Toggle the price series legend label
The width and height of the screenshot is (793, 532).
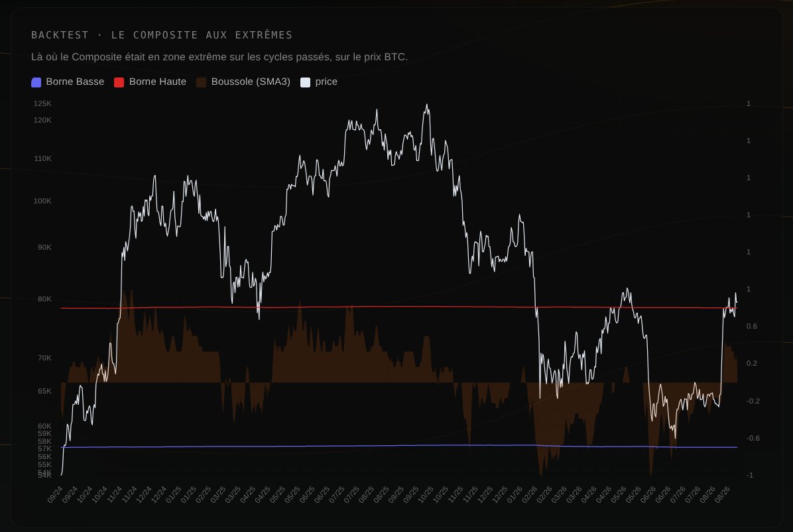tap(326, 82)
